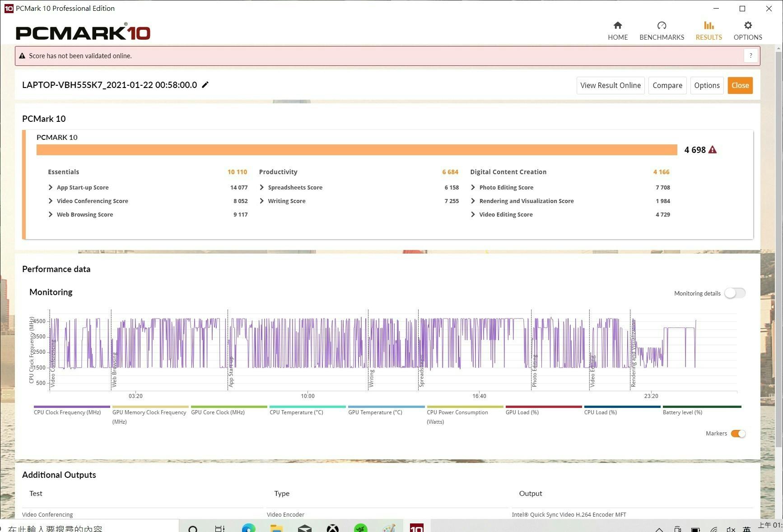
Task: Toggle GPU Temperature legend
Action: pyautogui.click(x=386, y=410)
